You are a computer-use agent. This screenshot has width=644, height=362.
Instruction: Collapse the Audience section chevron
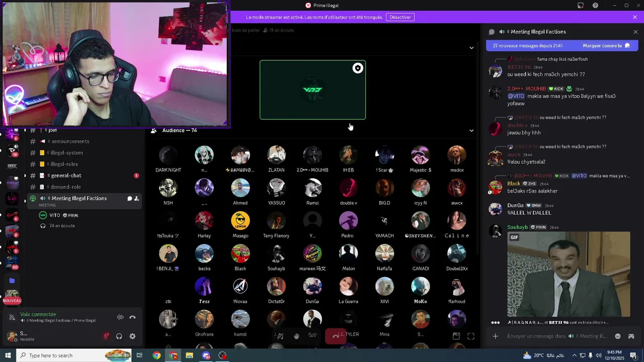point(471,131)
